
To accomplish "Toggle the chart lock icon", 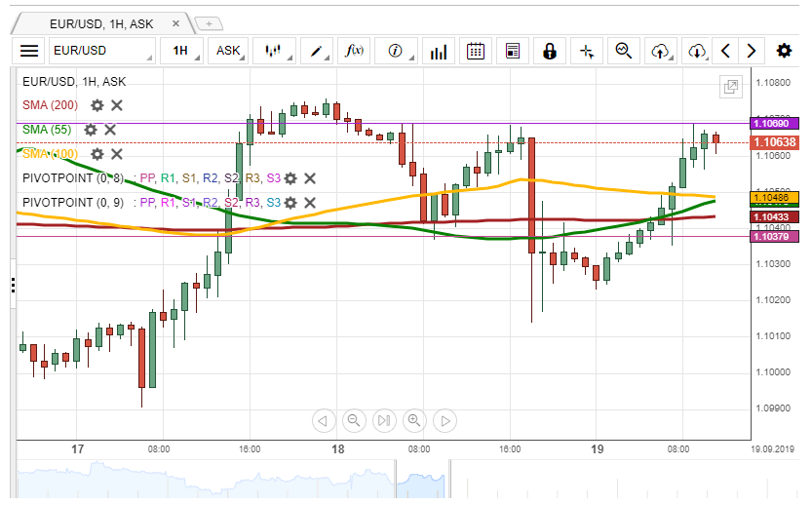I will [x=550, y=51].
